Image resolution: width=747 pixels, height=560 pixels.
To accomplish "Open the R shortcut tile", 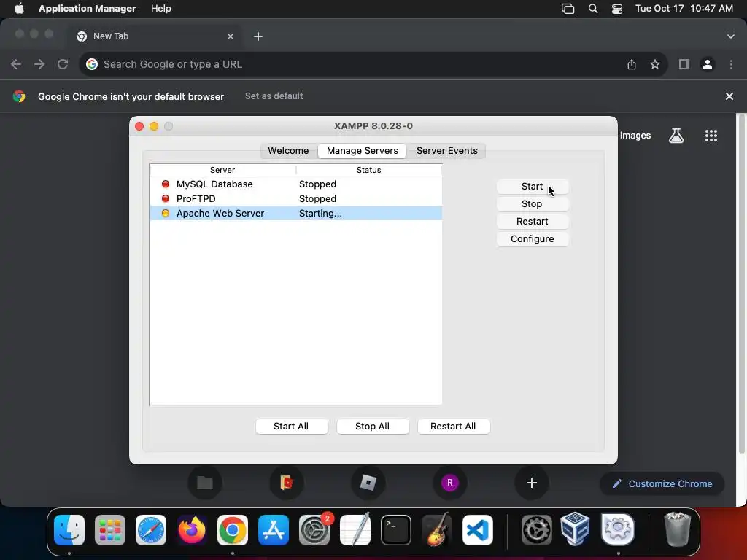I will (x=449, y=483).
